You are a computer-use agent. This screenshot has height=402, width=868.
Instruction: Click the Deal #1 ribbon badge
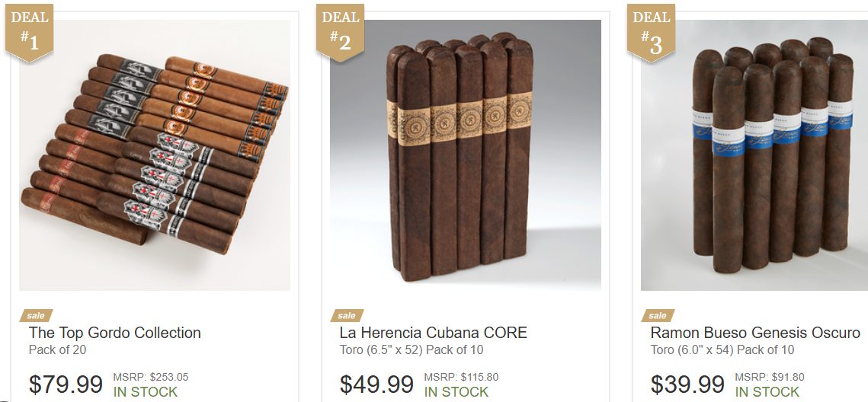(29, 32)
